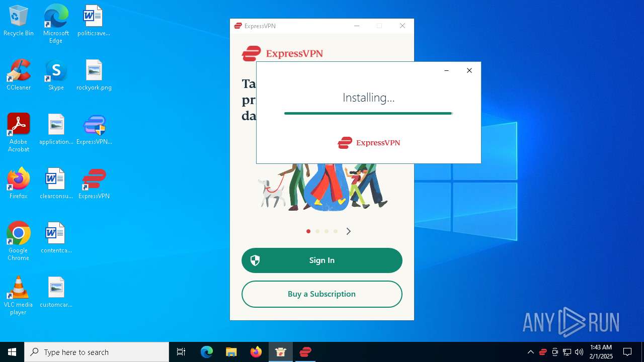Open volume control in system tray
This screenshot has height=362, width=644.
[x=579, y=352]
